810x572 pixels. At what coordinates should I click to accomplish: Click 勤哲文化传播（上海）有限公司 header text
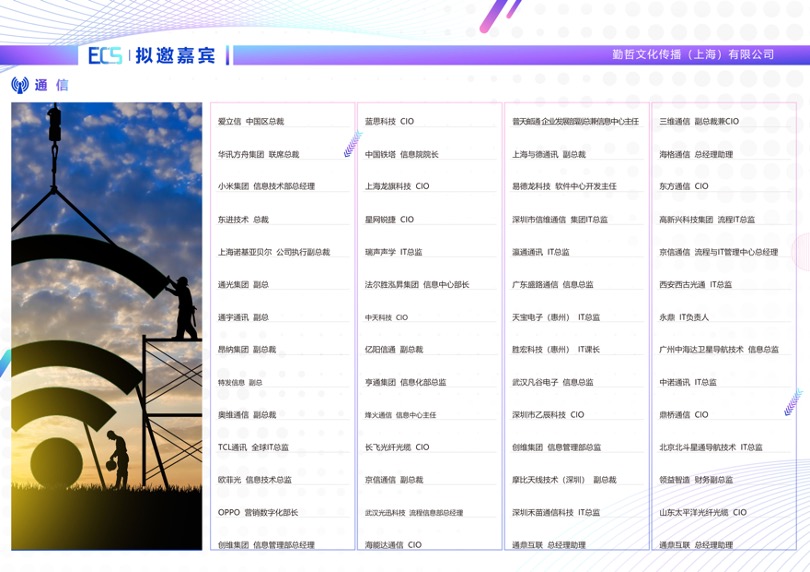tap(693, 54)
